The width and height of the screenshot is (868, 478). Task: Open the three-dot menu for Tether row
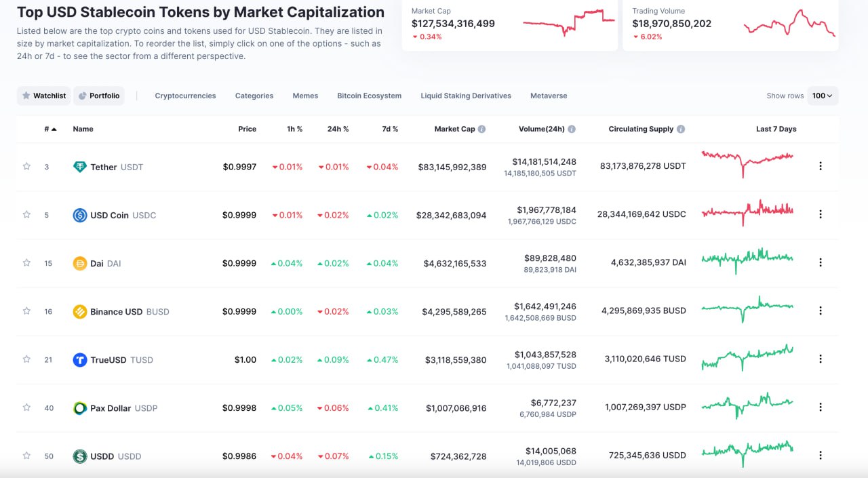click(x=821, y=166)
